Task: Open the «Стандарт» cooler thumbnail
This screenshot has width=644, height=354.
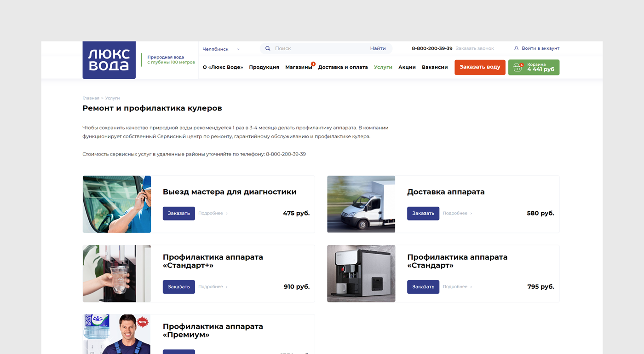Action: click(361, 273)
